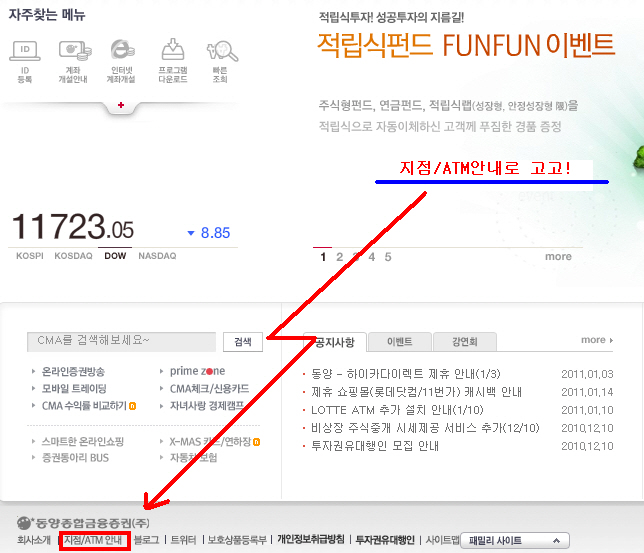This screenshot has height=553, width=644.
Task: Open 인터넷 계좌개설 icon
Action: pos(122,62)
